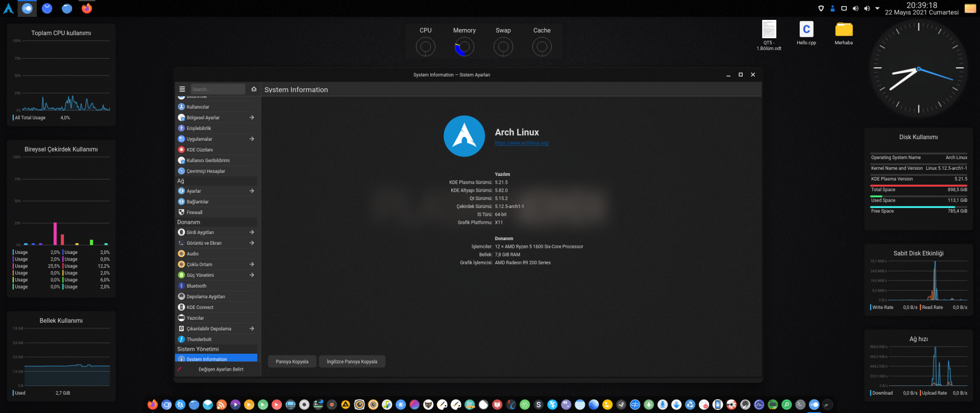Click the 7,8 GiB RAM memory value
Image resolution: width=980 pixels, height=413 pixels.
click(507, 255)
